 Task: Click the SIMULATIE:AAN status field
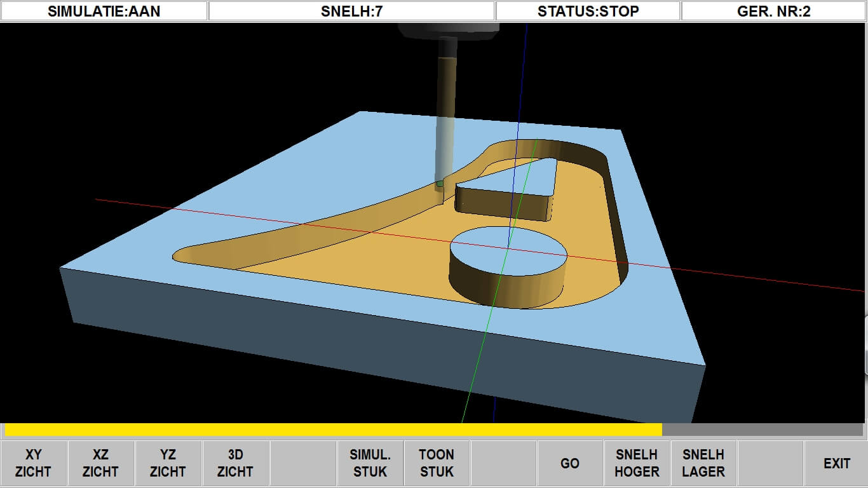click(x=104, y=11)
